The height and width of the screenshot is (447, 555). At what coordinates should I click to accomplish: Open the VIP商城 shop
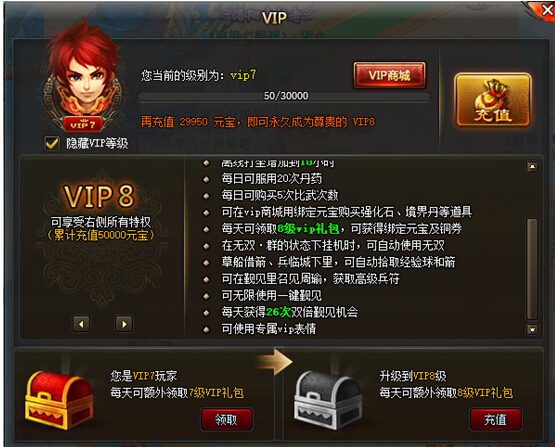[x=389, y=75]
